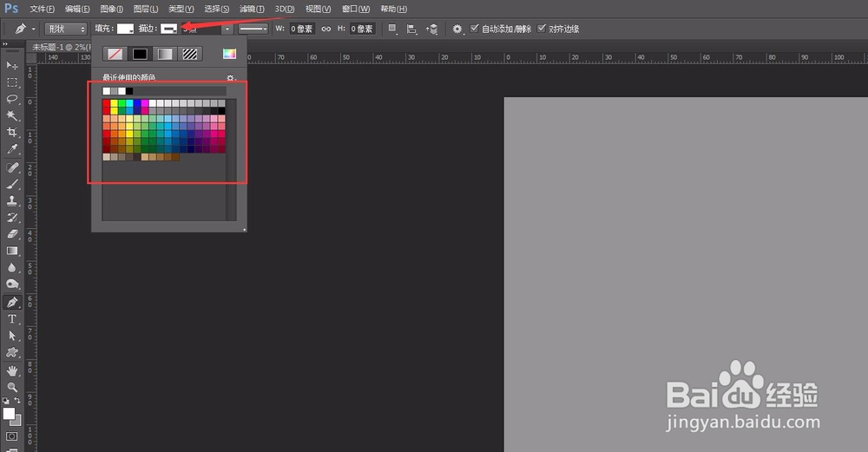Select the Move tool
Viewport: 868px width, 452px height.
click(x=11, y=65)
